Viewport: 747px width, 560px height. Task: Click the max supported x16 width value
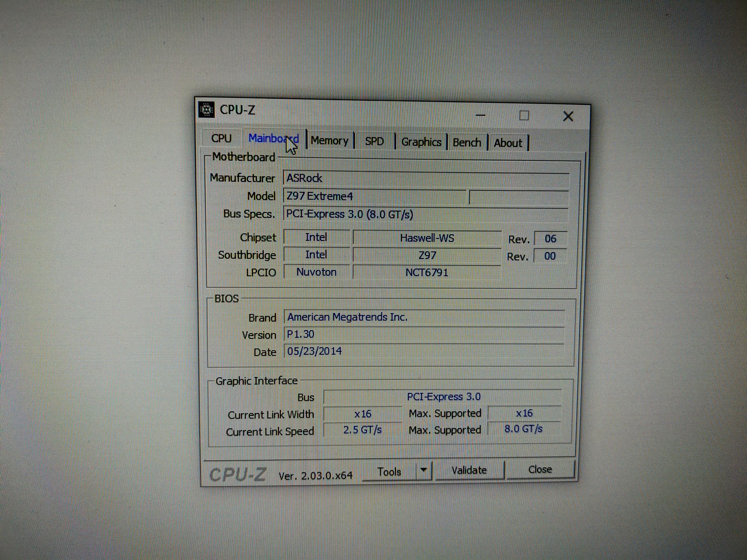(x=524, y=413)
